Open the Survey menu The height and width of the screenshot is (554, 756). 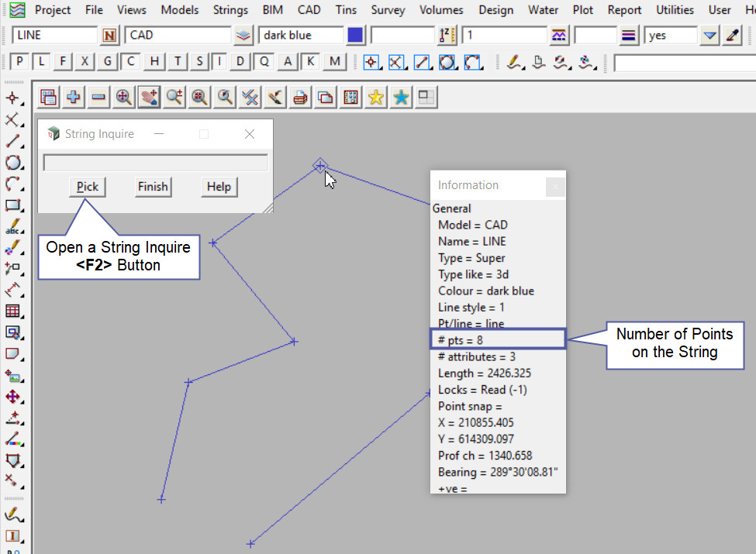(x=388, y=10)
